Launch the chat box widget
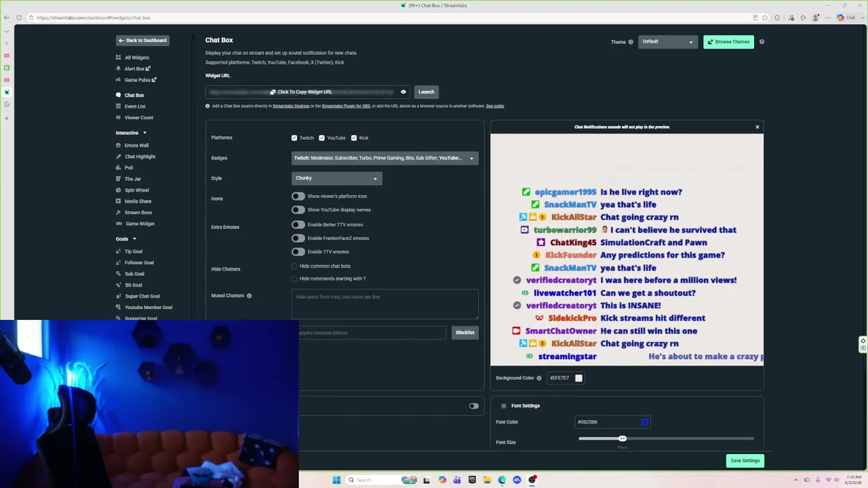Screen dimensions: 868x488 coord(427,92)
